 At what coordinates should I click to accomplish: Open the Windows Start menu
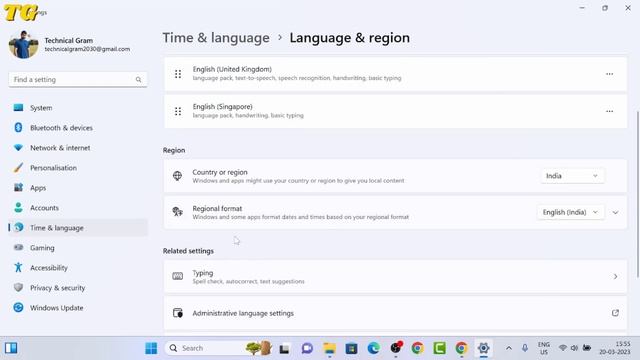[x=151, y=348]
